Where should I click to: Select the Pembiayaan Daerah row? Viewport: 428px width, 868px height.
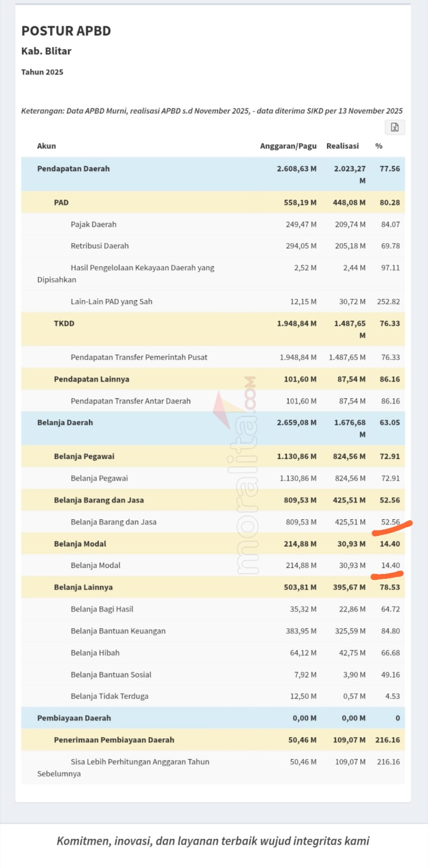pyautogui.click(x=74, y=718)
